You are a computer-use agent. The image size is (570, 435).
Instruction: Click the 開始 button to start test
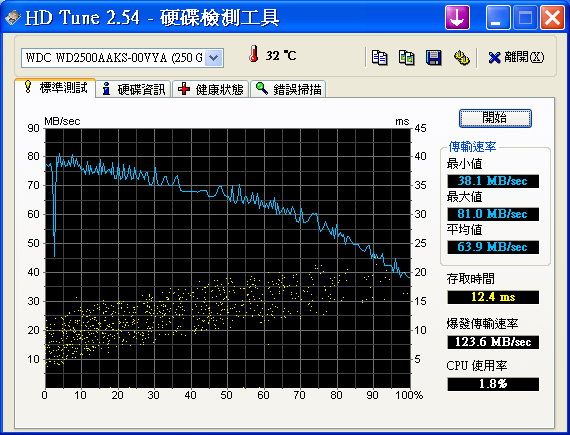(495, 118)
